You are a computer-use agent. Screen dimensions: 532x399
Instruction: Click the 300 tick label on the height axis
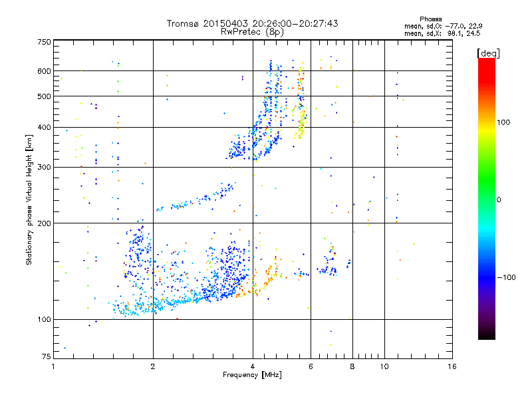pos(44,167)
